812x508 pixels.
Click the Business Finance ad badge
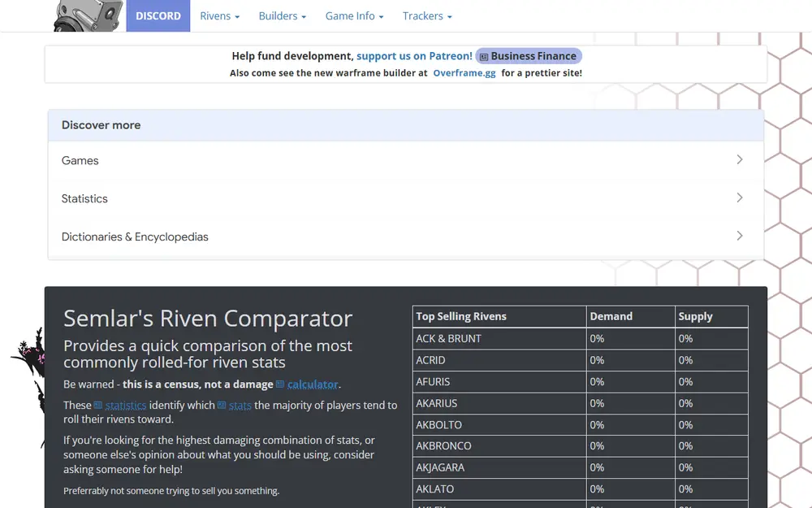point(529,56)
